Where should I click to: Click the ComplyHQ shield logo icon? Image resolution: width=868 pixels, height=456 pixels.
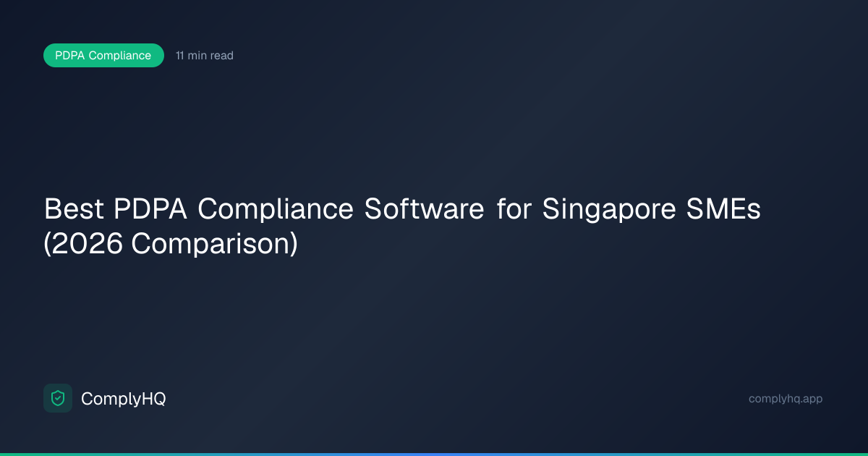[x=58, y=398]
